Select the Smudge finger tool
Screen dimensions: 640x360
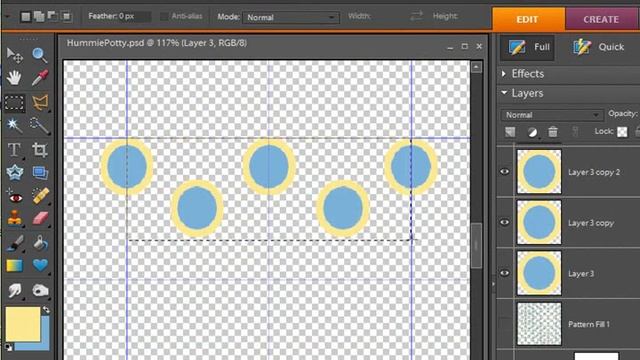15,290
